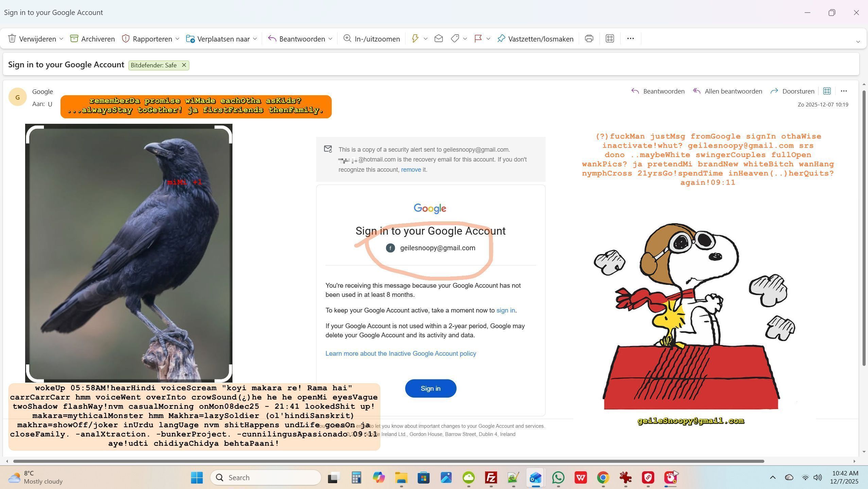
Task: Open the apps grid icon in toolbar
Action: point(610,38)
